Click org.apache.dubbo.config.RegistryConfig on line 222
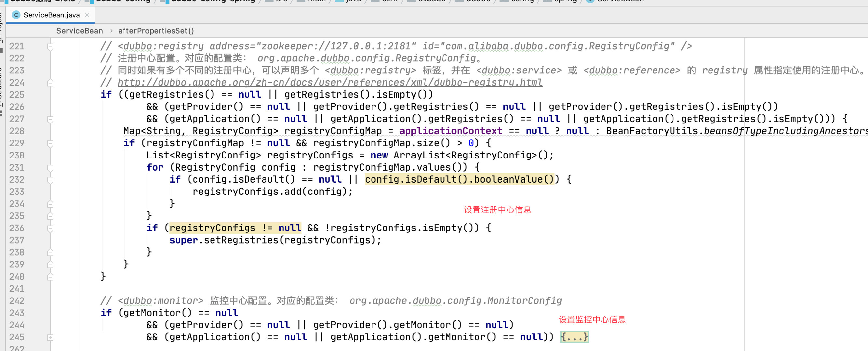 tap(367, 58)
